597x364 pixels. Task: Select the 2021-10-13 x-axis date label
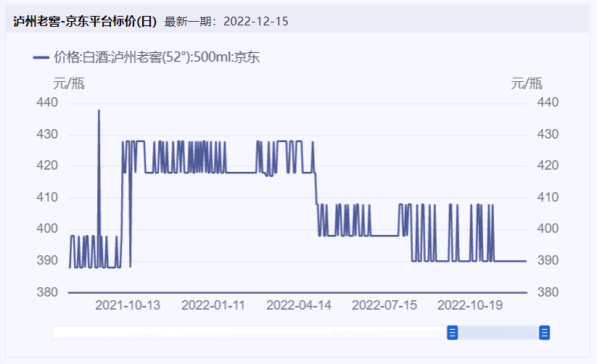tap(128, 305)
